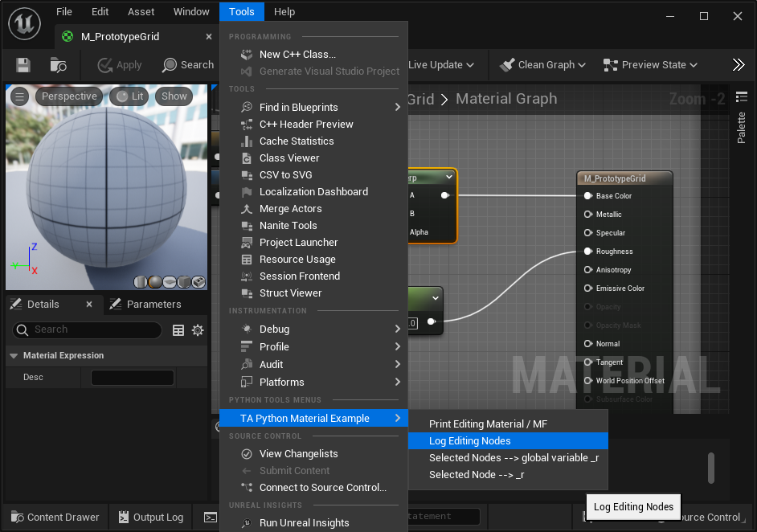Click Perspective viewport button
The height and width of the screenshot is (532, 757).
click(x=69, y=96)
